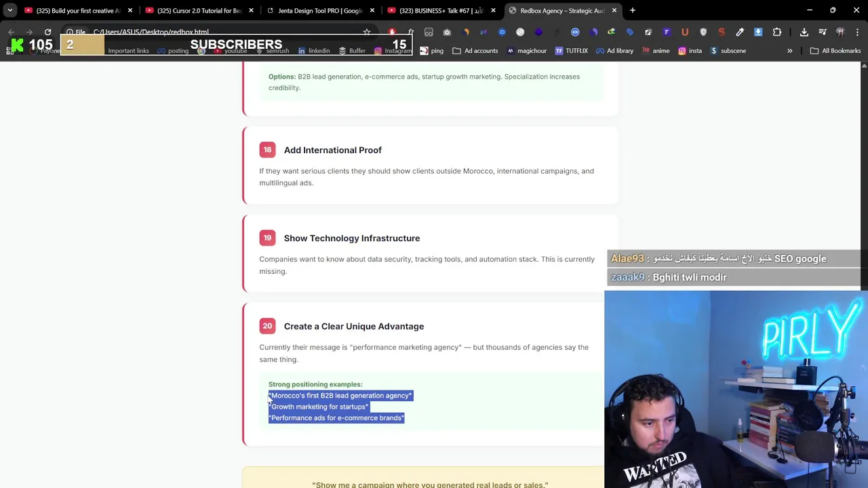Click the blue eye extension icon
The height and width of the screenshot is (488, 868).
(575, 32)
